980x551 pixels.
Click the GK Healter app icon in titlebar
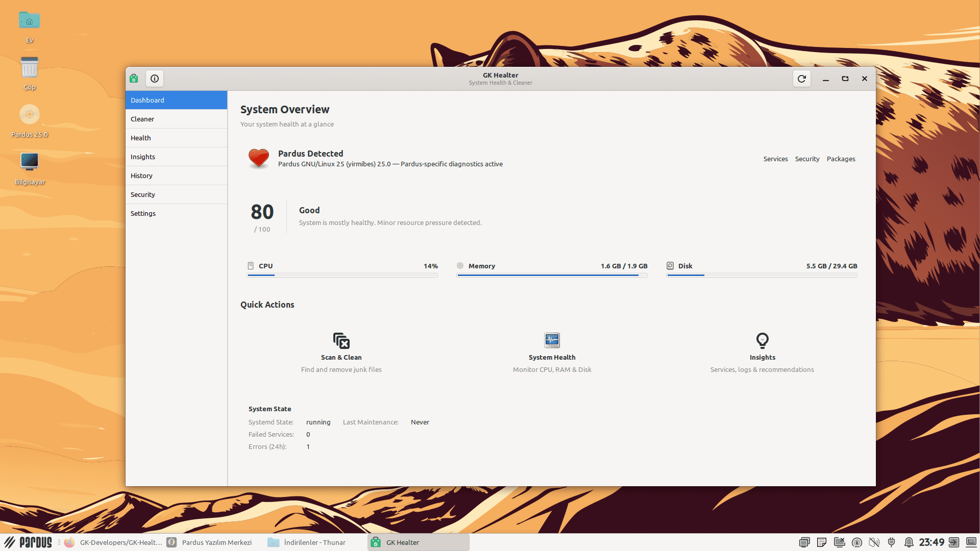133,79
